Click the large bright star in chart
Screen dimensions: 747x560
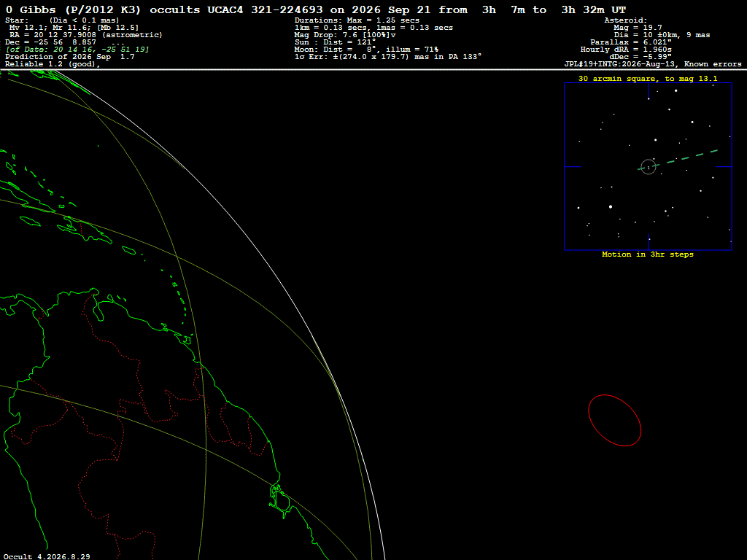(x=611, y=206)
